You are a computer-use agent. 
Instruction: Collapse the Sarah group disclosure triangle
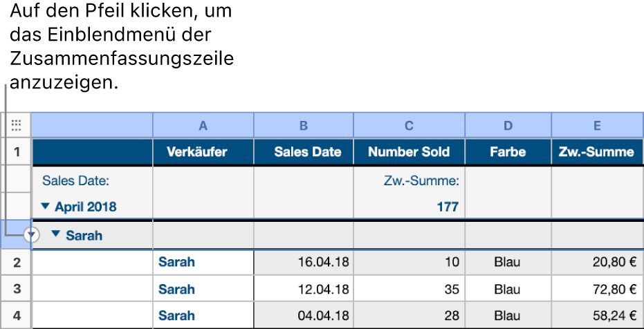coord(56,235)
